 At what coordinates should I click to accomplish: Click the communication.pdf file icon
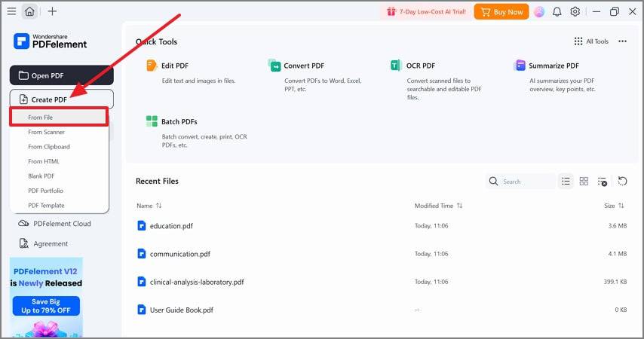[141, 254]
